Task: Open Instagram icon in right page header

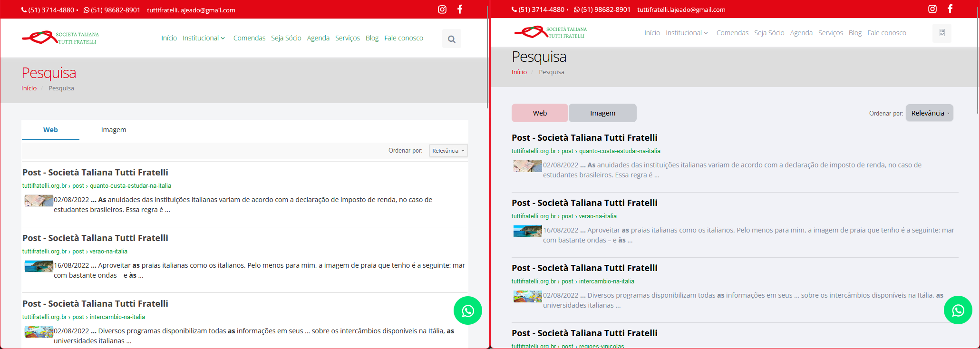Action: (932, 9)
